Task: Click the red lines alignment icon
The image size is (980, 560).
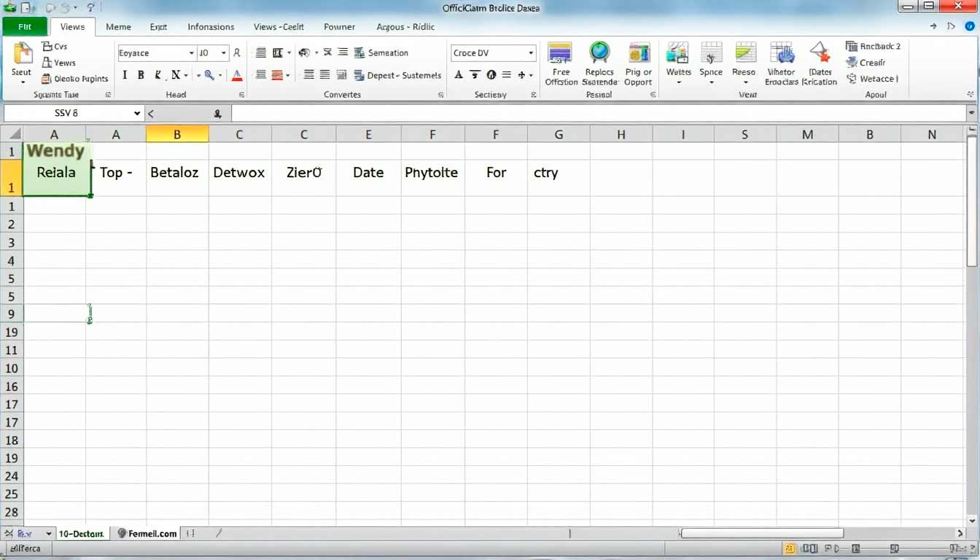Action: 277,75
